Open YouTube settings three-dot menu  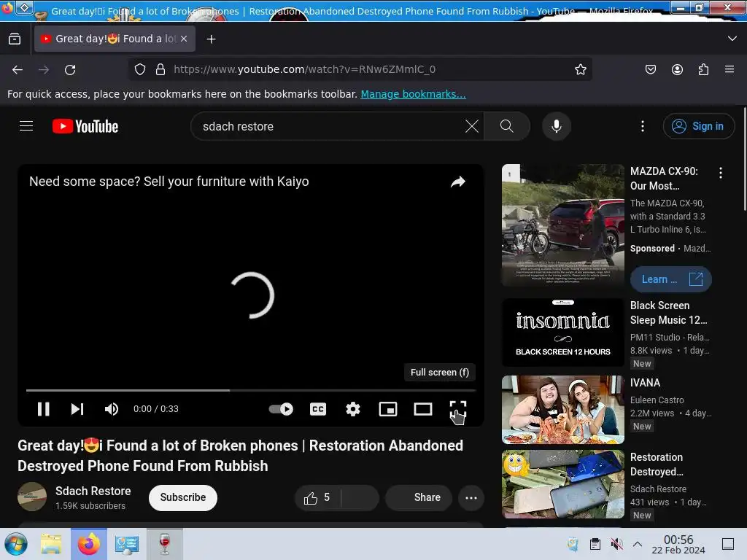[x=643, y=126]
